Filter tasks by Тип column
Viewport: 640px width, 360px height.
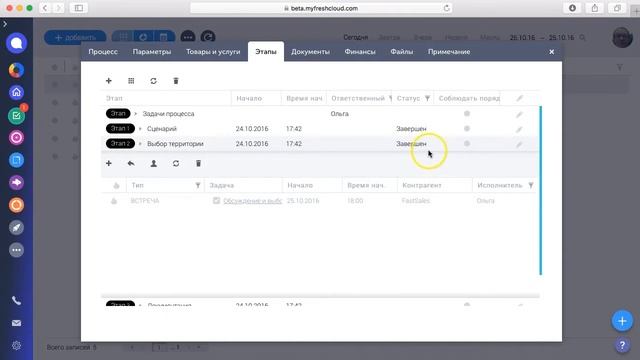[x=198, y=185]
